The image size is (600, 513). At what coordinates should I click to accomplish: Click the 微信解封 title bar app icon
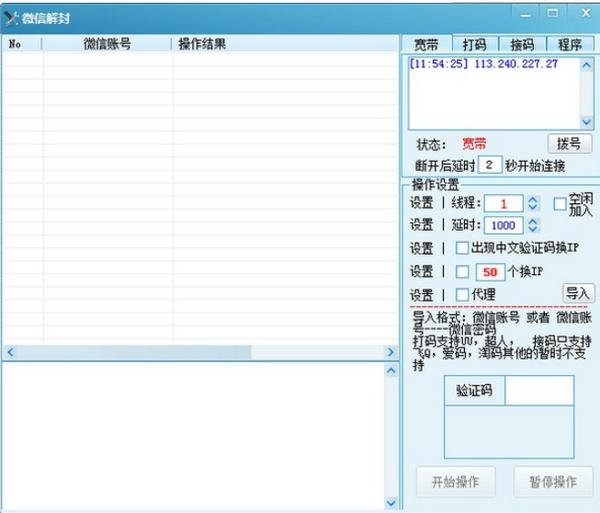tap(11, 18)
